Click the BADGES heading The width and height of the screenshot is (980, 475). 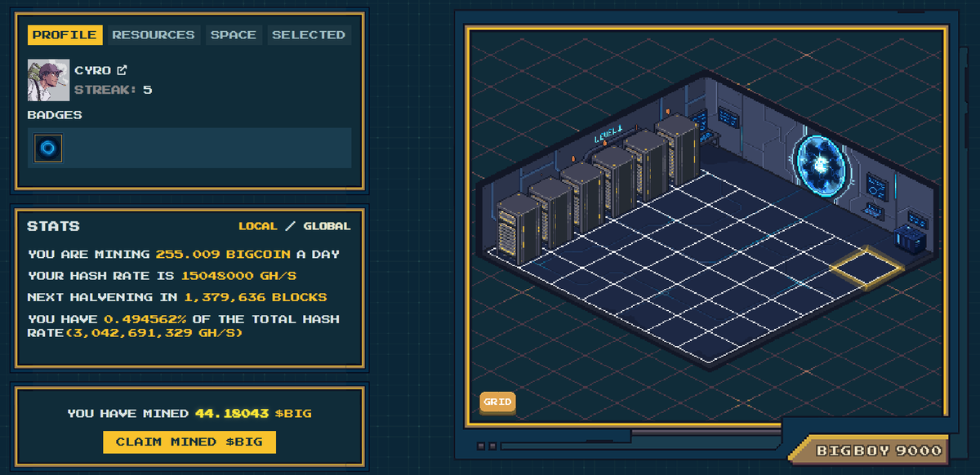coord(55,115)
